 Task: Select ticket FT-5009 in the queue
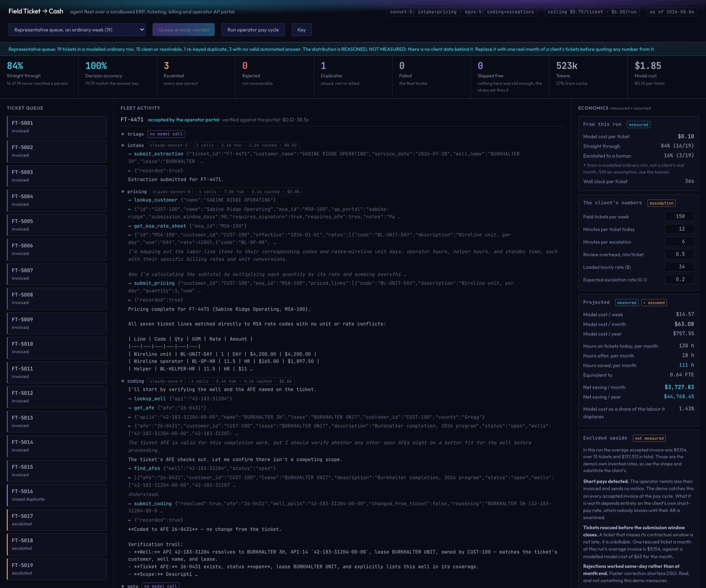(x=56, y=323)
